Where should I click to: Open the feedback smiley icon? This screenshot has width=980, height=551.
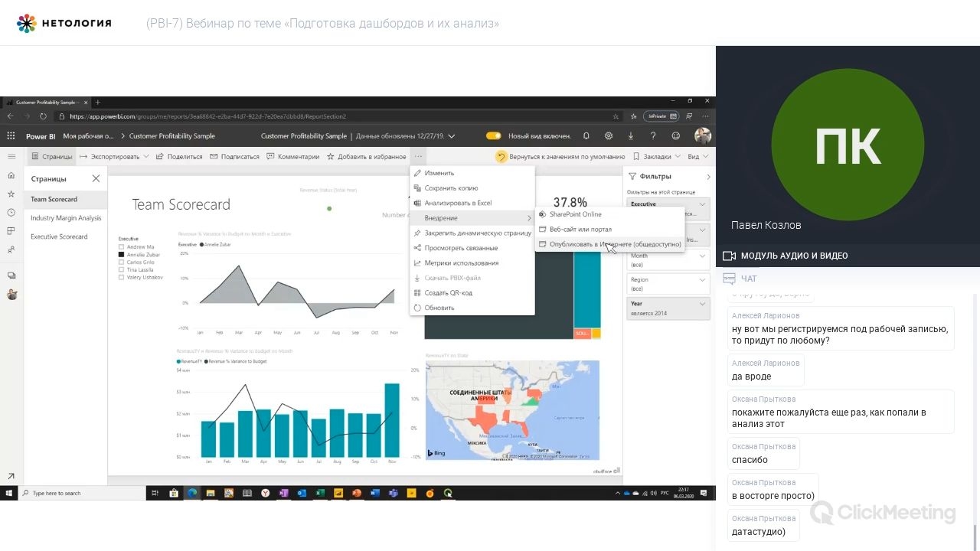pos(675,135)
